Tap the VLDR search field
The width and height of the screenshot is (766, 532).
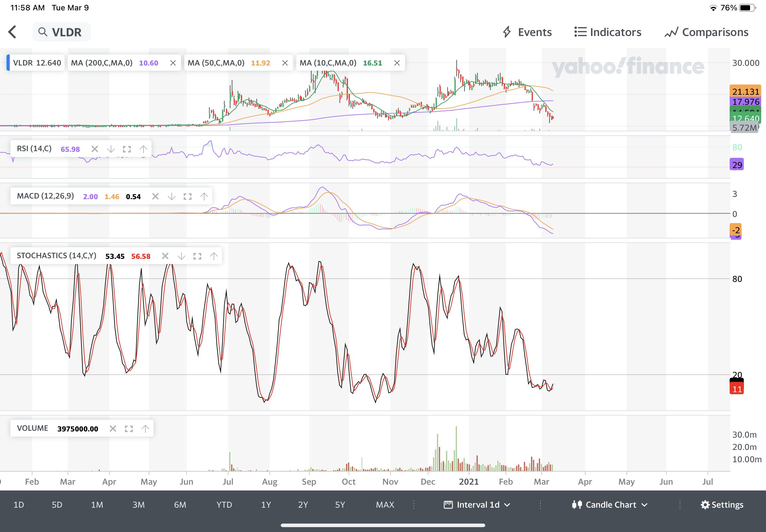(x=62, y=32)
